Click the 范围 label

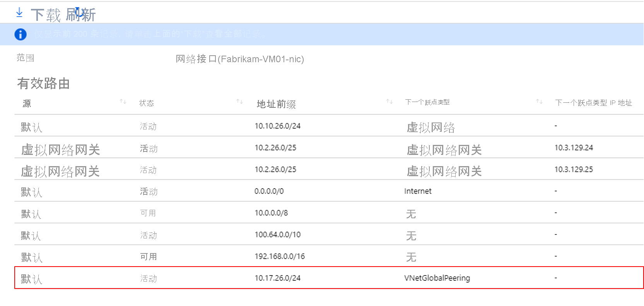coord(26,58)
